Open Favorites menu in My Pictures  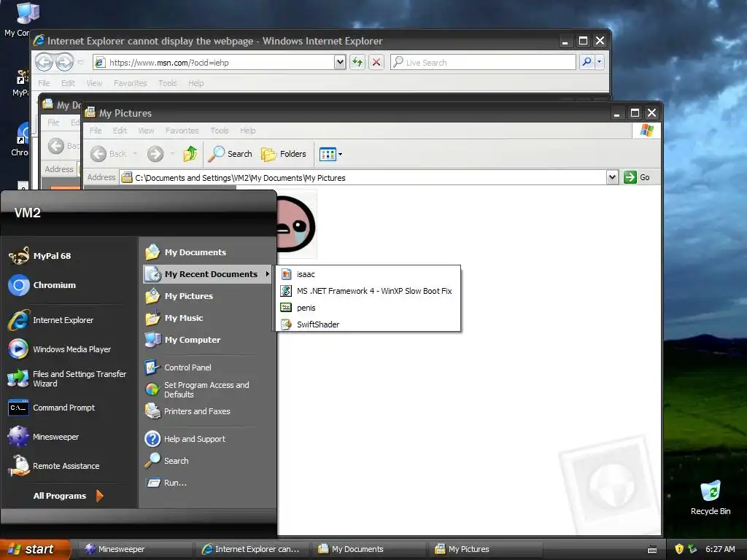point(182,131)
